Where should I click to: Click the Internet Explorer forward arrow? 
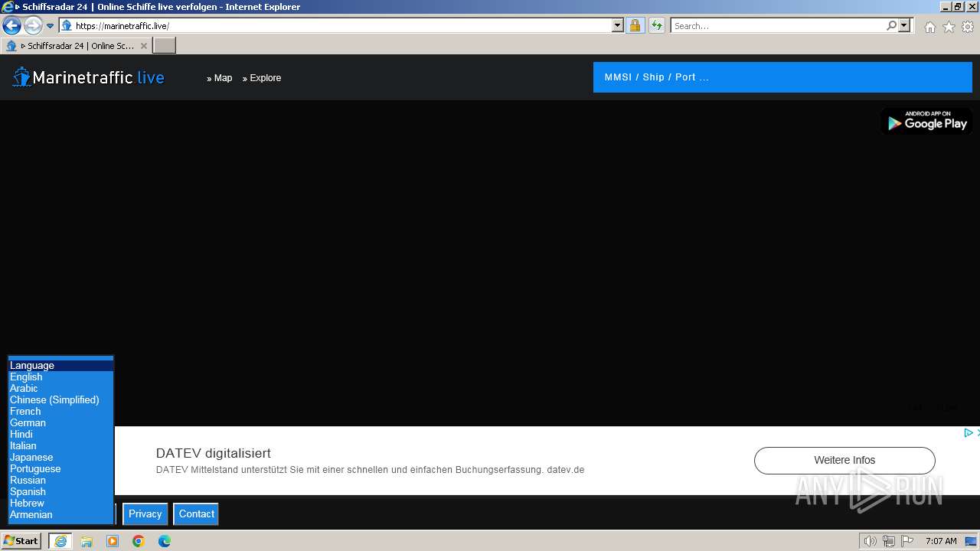33,25
